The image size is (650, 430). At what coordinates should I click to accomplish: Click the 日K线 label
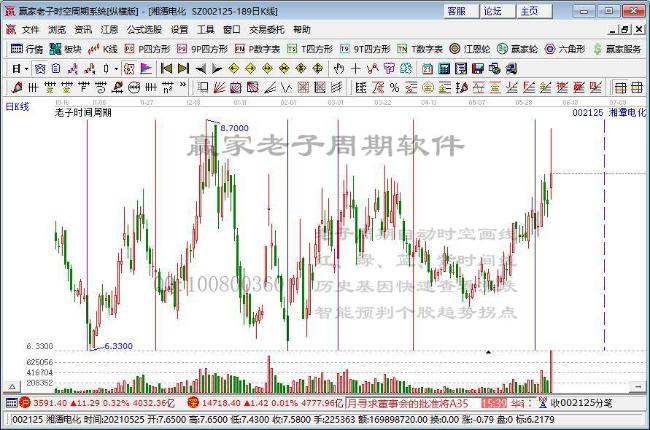tap(17, 107)
